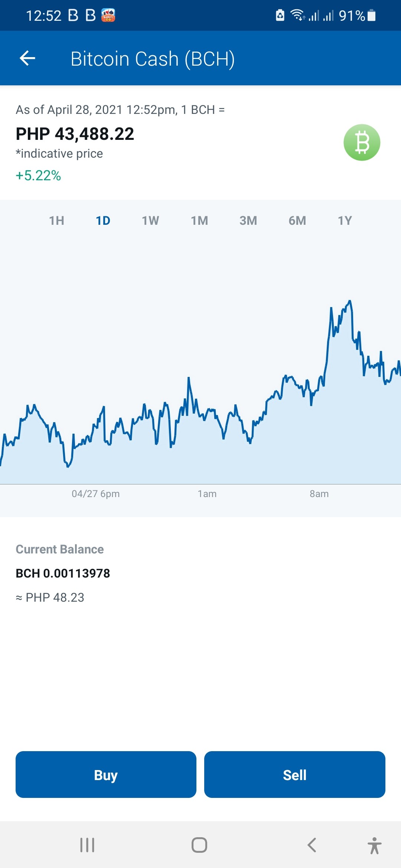Image resolution: width=401 pixels, height=868 pixels.
Task: Switch chart to 1W range
Action: coord(150,221)
